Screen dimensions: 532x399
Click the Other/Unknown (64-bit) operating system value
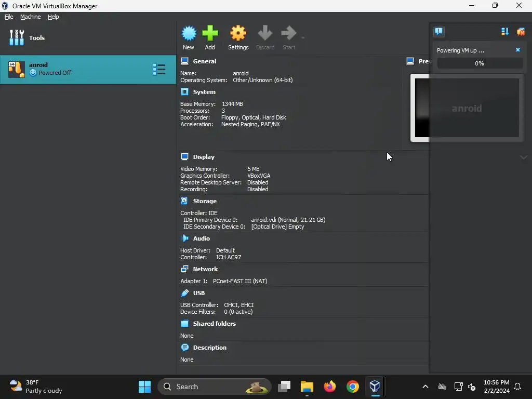262,80
